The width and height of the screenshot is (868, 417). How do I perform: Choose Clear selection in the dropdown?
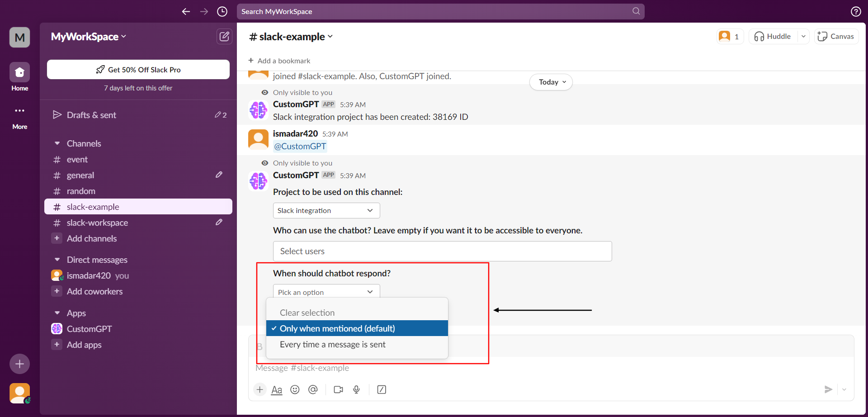tap(357, 313)
